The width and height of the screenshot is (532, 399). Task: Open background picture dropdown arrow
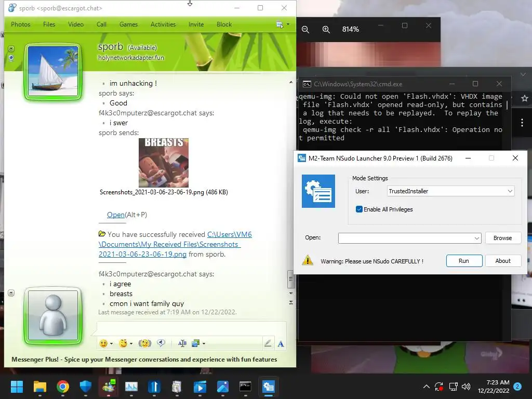204,344
